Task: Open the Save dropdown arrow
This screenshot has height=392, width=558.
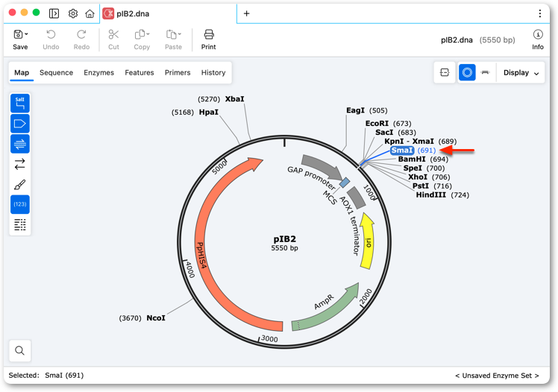Action: point(27,34)
